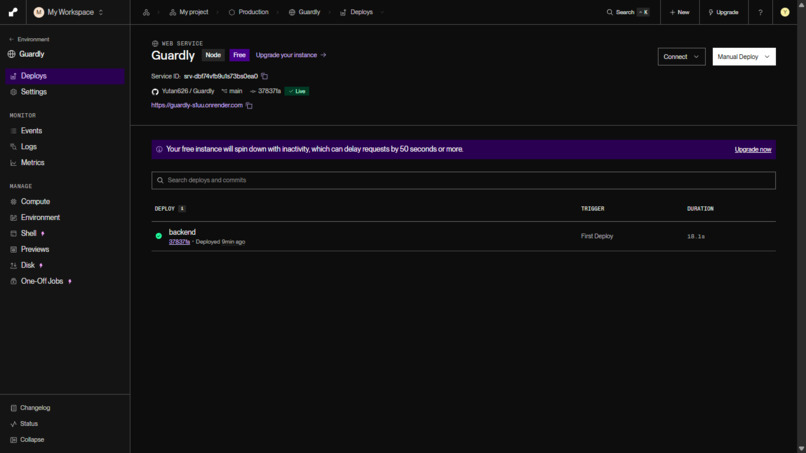This screenshot has height=453, width=806.
Task: Open the Search box in top bar
Action: [x=628, y=12]
